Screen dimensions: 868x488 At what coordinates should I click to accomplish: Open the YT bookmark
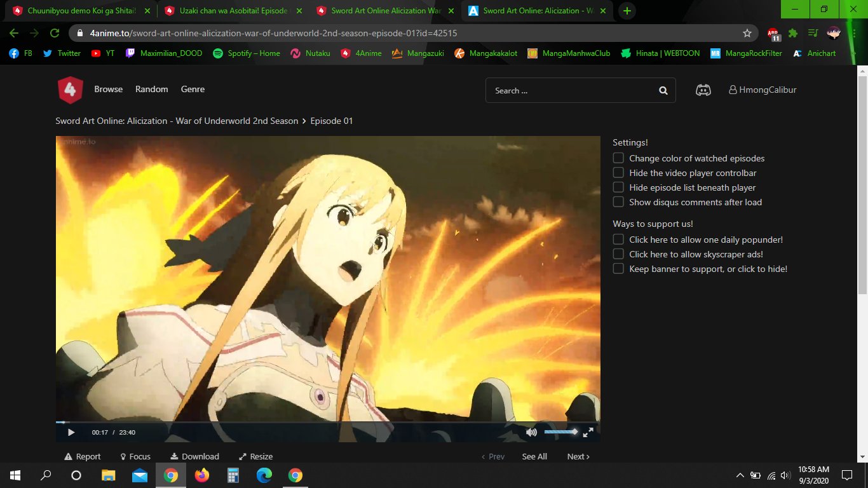click(x=103, y=53)
